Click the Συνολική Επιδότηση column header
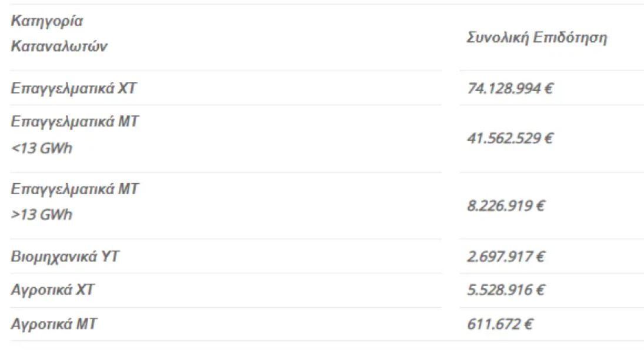 [537, 38]
